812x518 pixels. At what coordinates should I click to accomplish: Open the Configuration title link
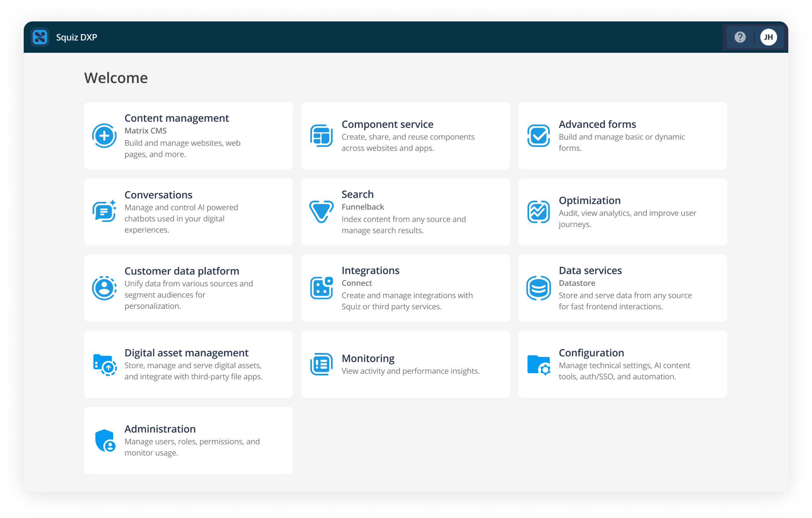[x=591, y=353]
